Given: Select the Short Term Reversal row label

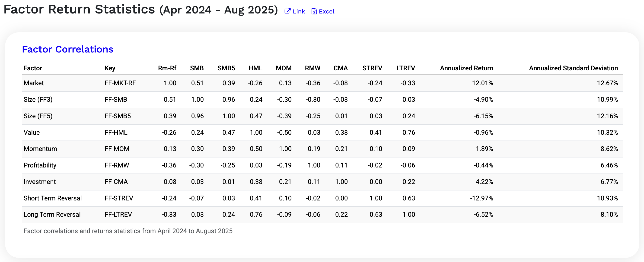Looking at the screenshot, I should click(x=52, y=198).
